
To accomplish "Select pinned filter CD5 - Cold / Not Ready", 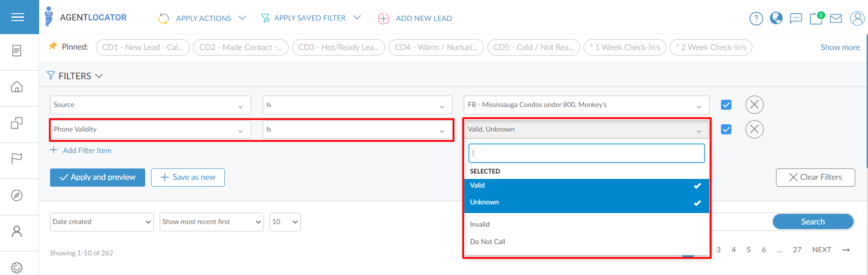I will pos(534,47).
